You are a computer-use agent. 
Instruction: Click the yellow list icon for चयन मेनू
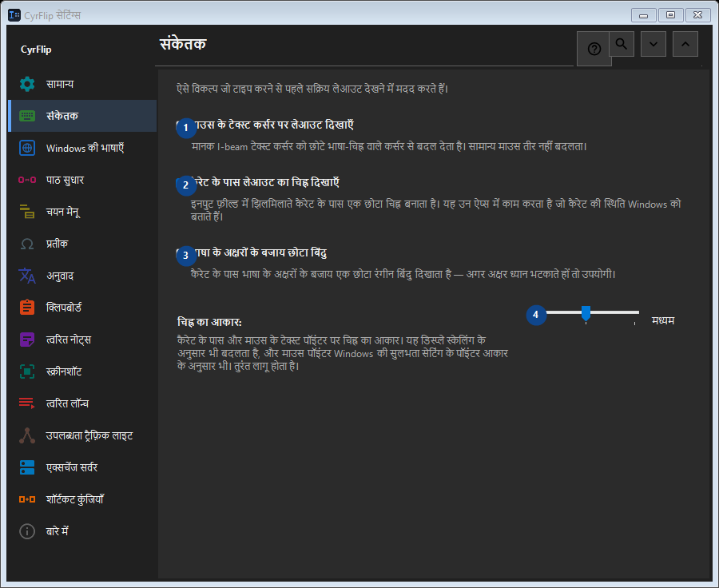pyautogui.click(x=27, y=212)
